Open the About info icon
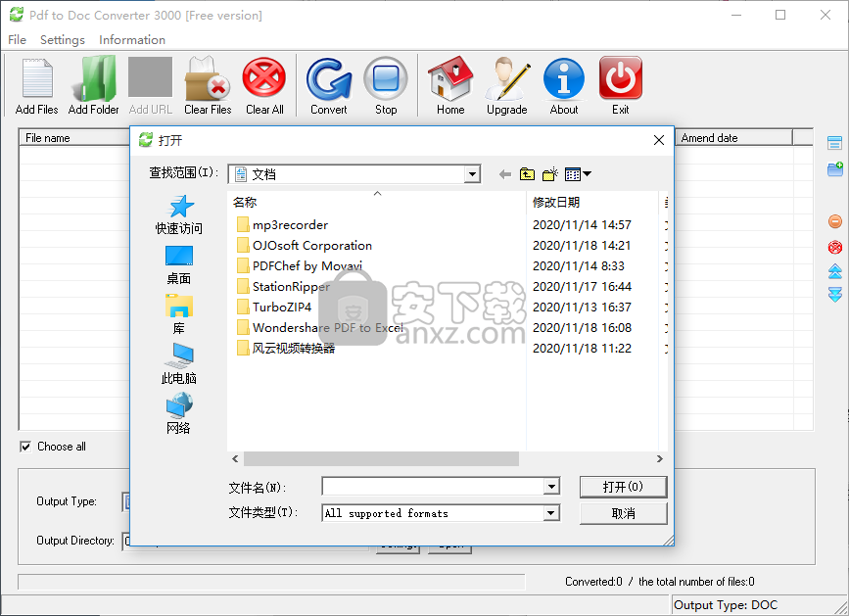Screen dimensions: 849x616 coord(564,85)
